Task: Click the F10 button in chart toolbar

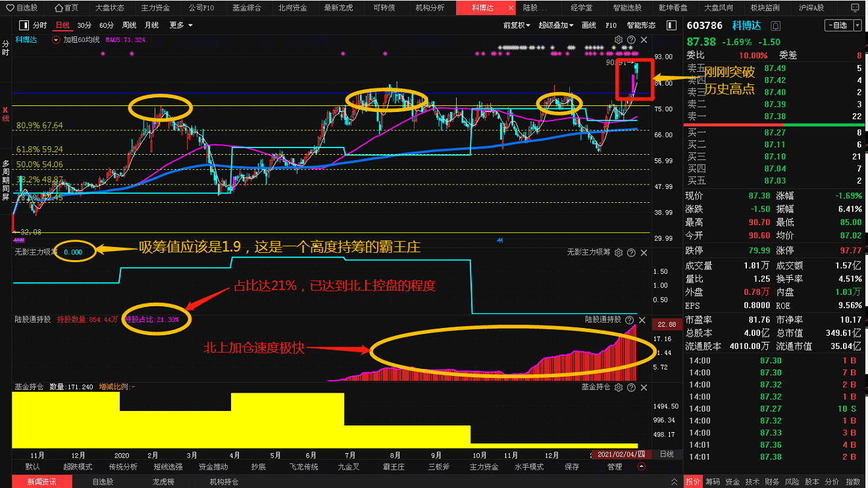Action: coord(611,25)
